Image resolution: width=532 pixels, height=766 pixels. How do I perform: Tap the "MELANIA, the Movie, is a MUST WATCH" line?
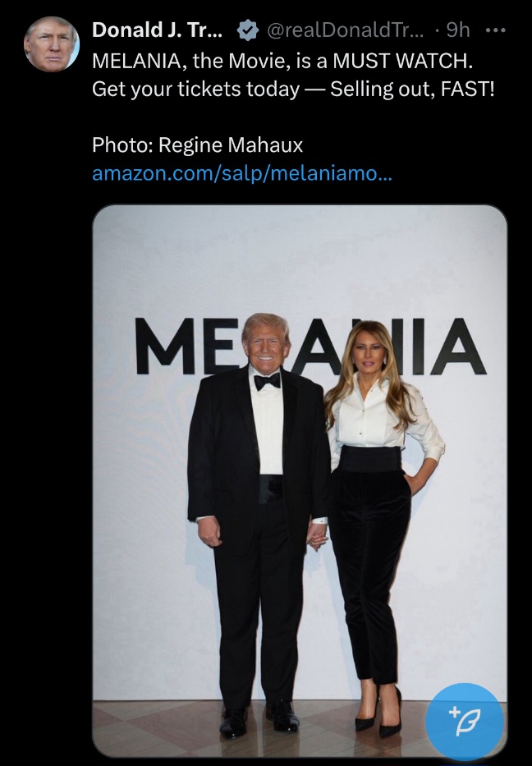click(282, 60)
